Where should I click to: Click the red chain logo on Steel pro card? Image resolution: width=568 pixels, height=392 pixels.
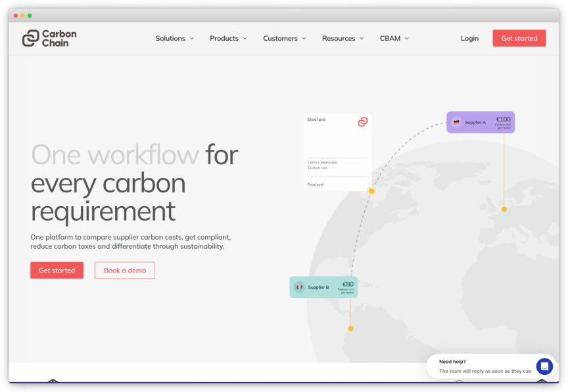363,121
